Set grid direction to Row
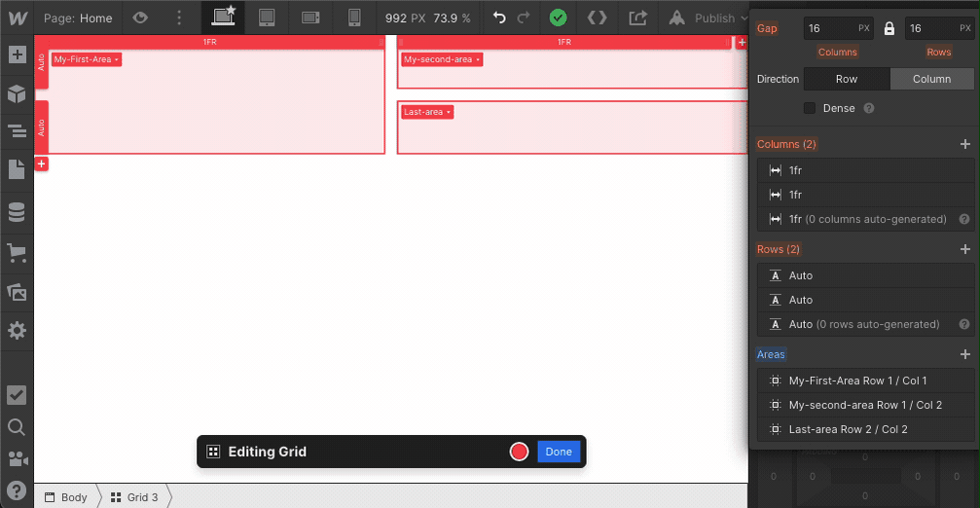The image size is (980, 508). (847, 79)
